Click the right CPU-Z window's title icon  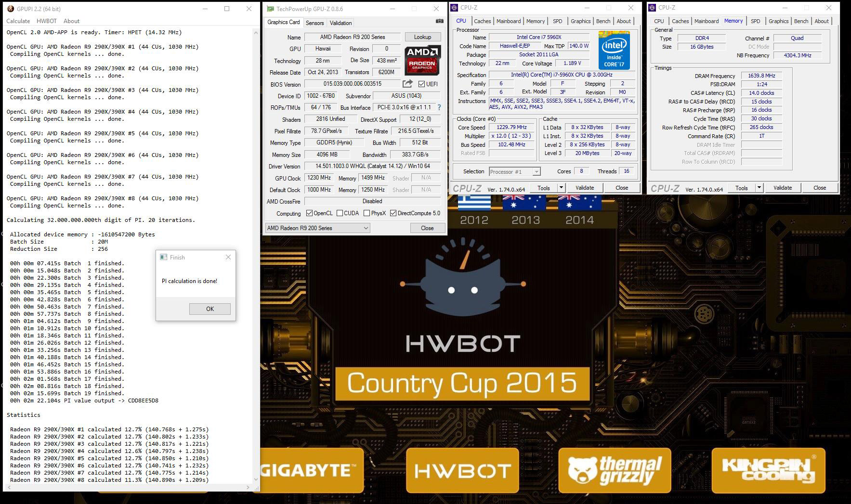point(653,8)
